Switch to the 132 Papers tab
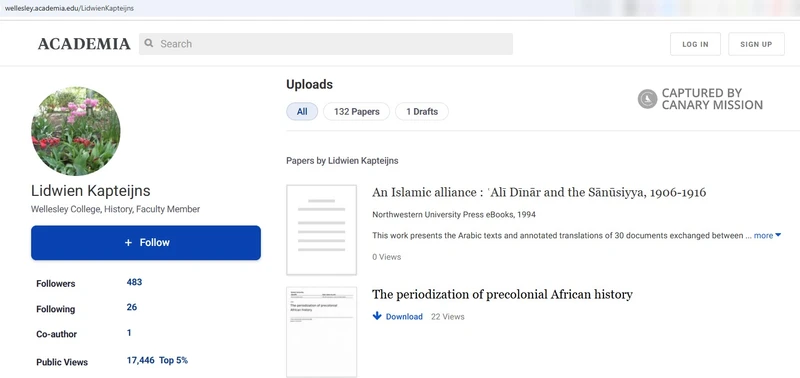This screenshot has height=378, width=800. (x=357, y=112)
